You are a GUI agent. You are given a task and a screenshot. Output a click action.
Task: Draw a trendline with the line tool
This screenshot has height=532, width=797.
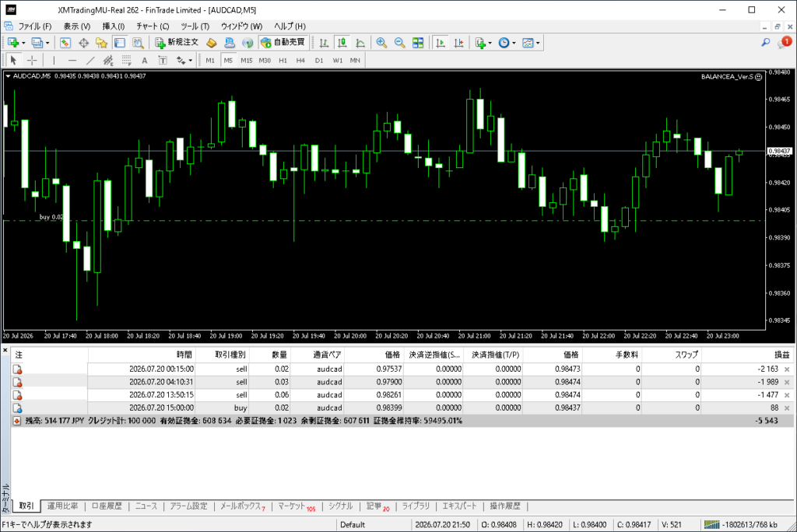click(90, 61)
